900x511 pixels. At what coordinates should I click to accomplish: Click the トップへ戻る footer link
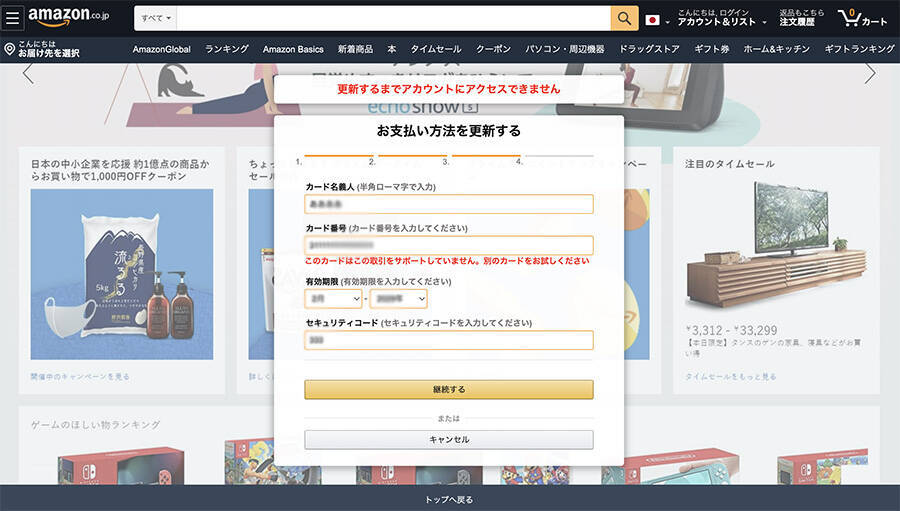coord(449,499)
